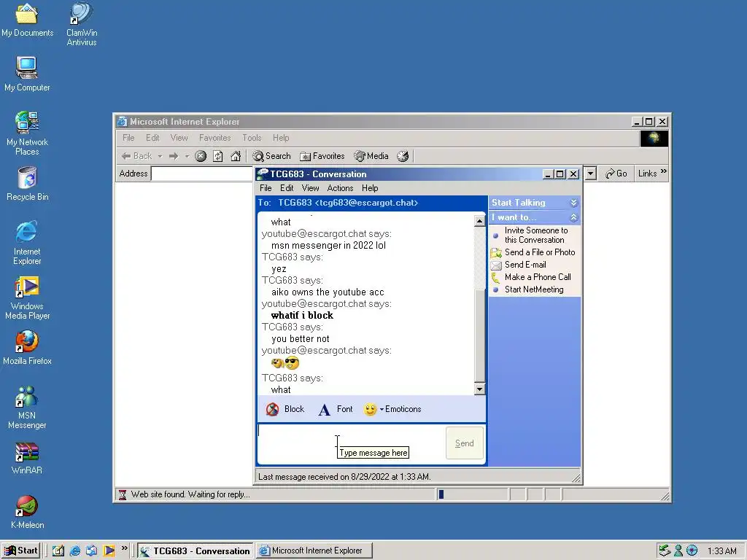Click TCG683 Conversation taskbar button
Image resolution: width=747 pixels, height=560 pixels.
tap(196, 551)
